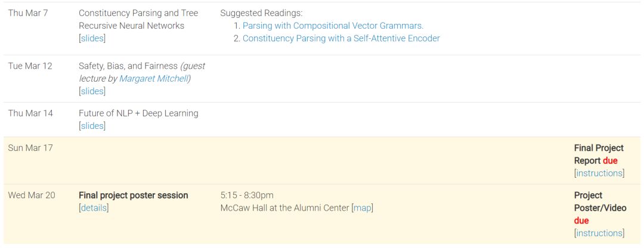The height and width of the screenshot is (250, 644).
Task: Click the Wed Mar 20 date cell
Action: coord(32,195)
